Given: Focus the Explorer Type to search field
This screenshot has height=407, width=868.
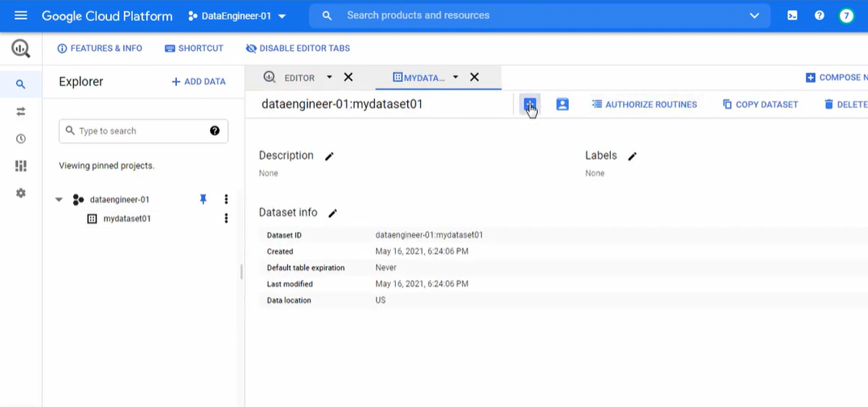Looking at the screenshot, I should tap(144, 131).
